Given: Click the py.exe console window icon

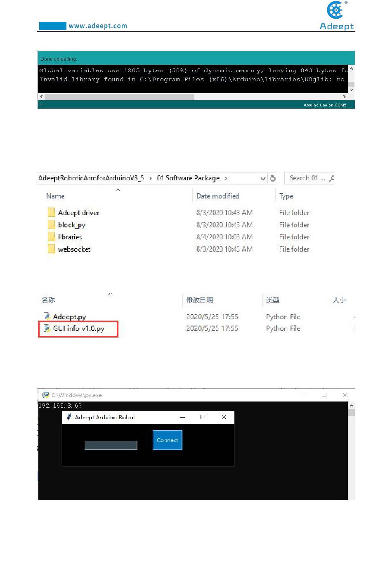Looking at the screenshot, I should click(45, 395).
